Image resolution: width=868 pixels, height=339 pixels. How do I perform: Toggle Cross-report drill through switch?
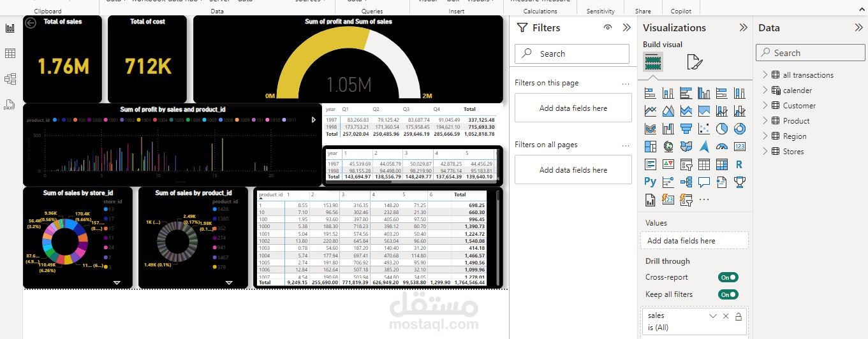click(728, 277)
